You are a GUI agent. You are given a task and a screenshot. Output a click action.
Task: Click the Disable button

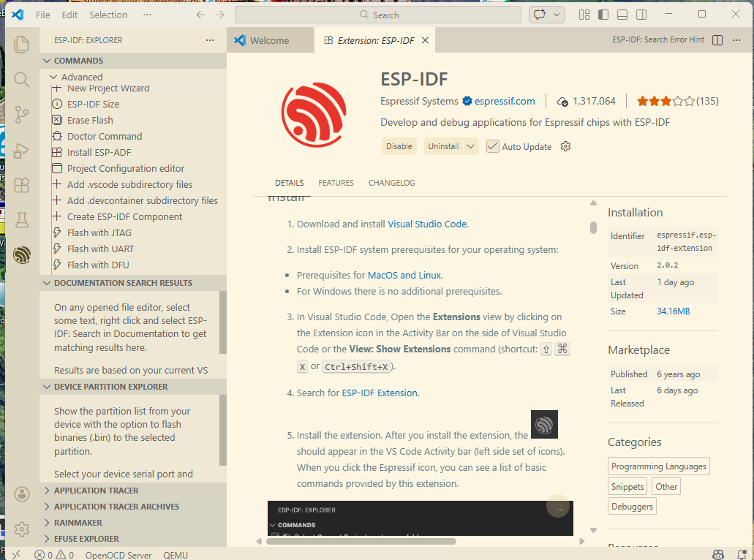coord(399,146)
